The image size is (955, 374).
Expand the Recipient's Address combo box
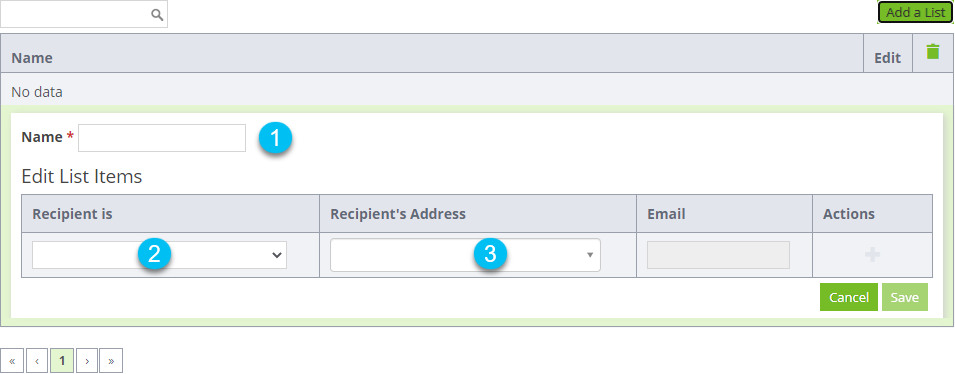coord(465,255)
